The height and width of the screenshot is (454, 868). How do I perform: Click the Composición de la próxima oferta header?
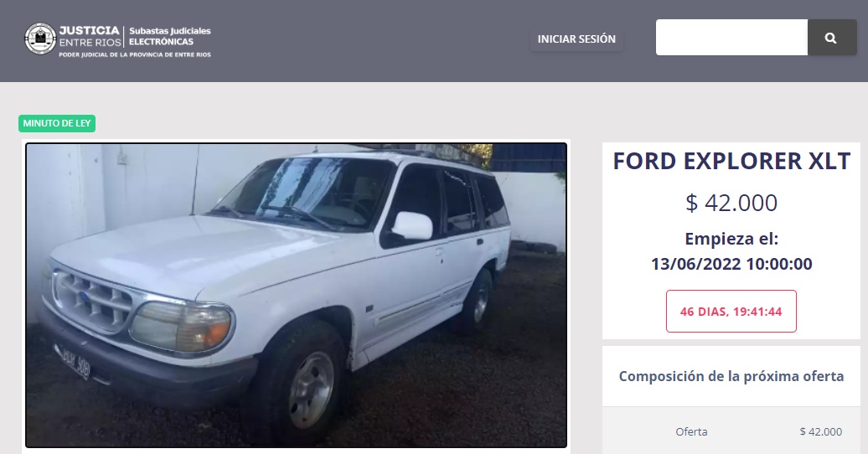[731, 376]
